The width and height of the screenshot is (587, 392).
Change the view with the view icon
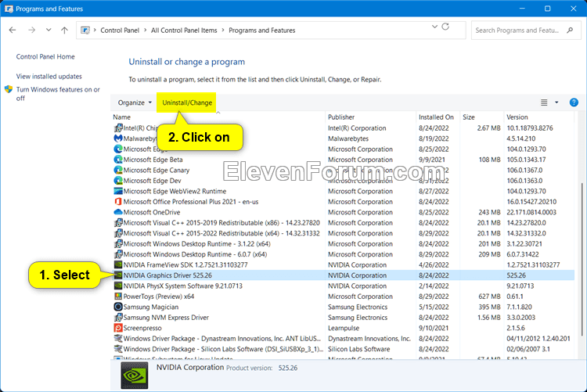[544, 102]
